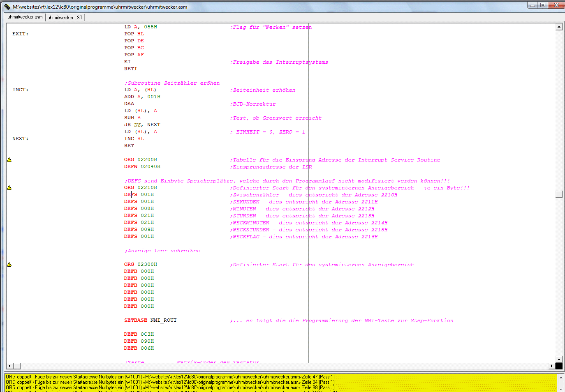Viewport: 565px width, 392px height.
Task: Click horizontal scrollbar left arrow
Action: coord(10,366)
